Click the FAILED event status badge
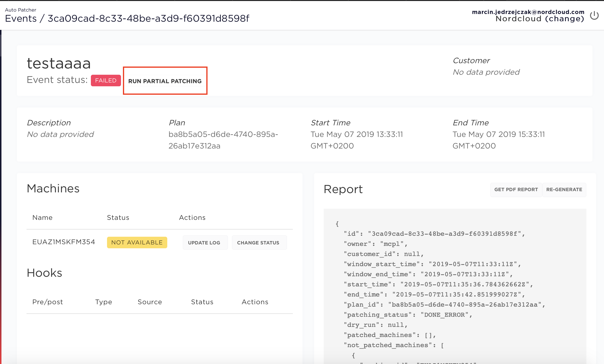604x364 pixels. coord(106,81)
